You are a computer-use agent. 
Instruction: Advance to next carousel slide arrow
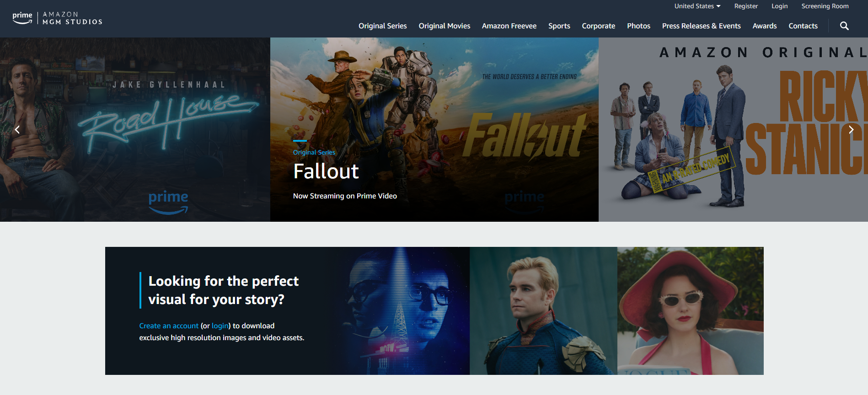pos(851,130)
